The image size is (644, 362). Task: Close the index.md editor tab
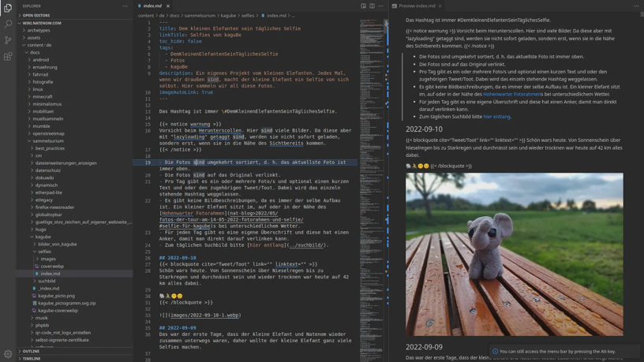tap(168, 6)
